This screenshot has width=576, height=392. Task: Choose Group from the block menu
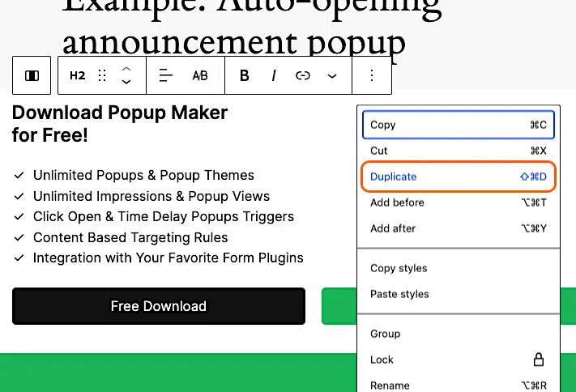(x=458, y=334)
